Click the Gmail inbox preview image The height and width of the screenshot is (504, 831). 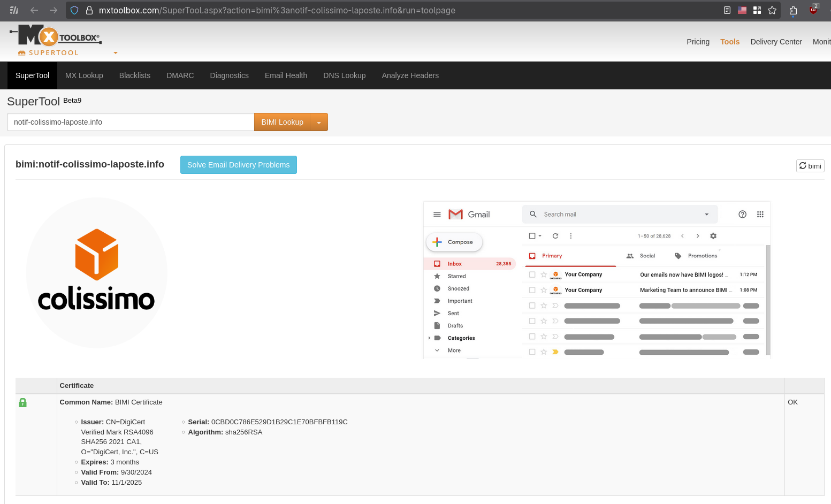[x=597, y=280]
